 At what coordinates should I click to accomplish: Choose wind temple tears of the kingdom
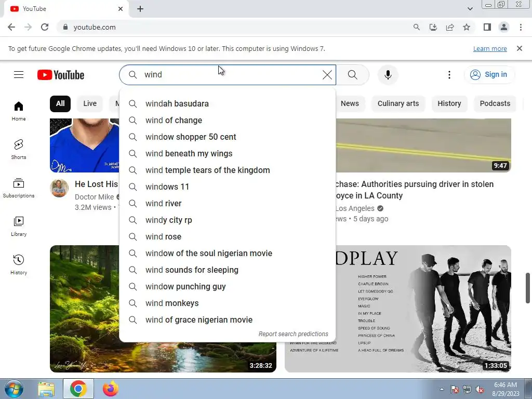(228, 170)
